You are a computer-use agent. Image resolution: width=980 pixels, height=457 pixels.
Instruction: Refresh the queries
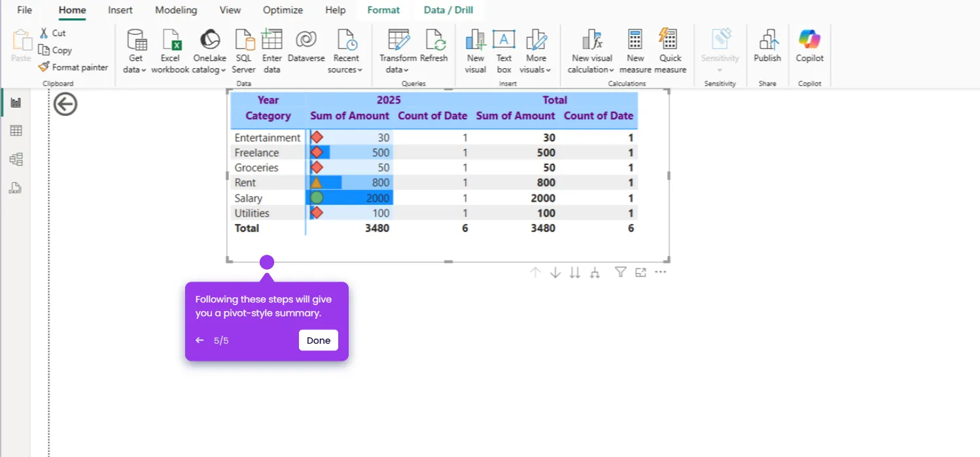click(x=434, y=46)
